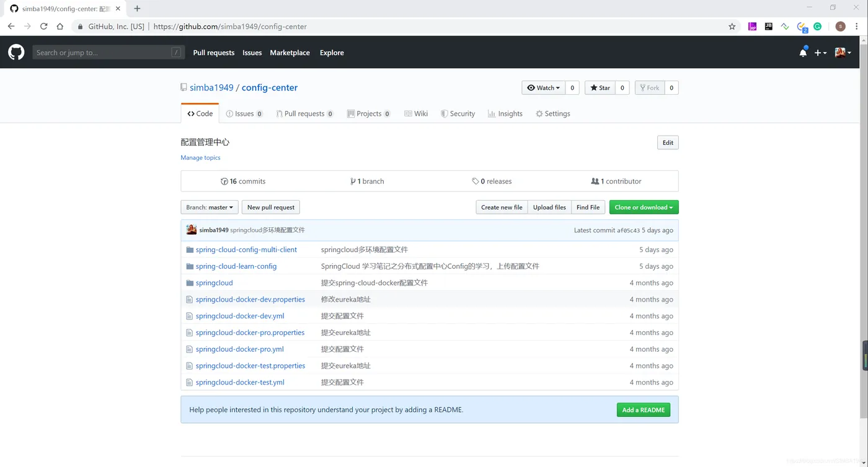Go to the GitHub home logo
This screenshot has width=868, height=467.
coord(16,53)
